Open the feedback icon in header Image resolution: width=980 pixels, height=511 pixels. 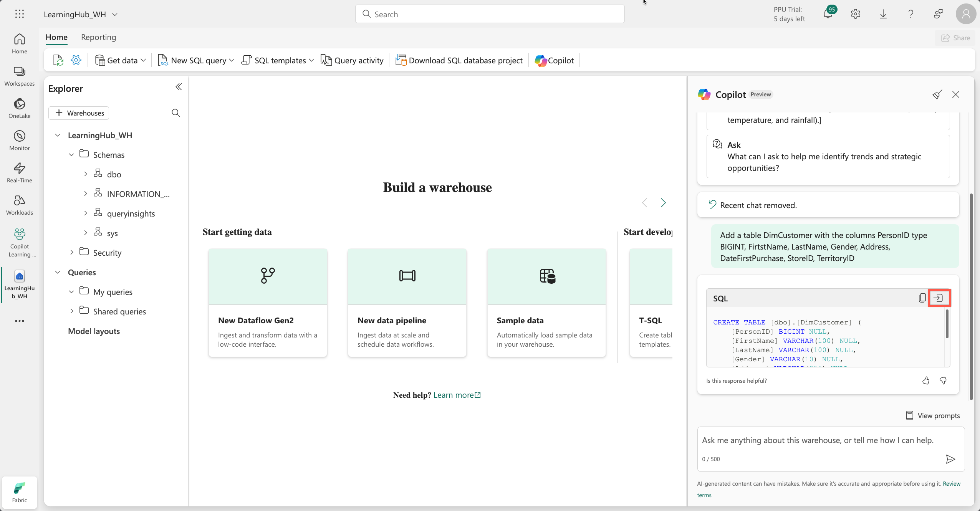pyautogui.click(x=939, y=14)
